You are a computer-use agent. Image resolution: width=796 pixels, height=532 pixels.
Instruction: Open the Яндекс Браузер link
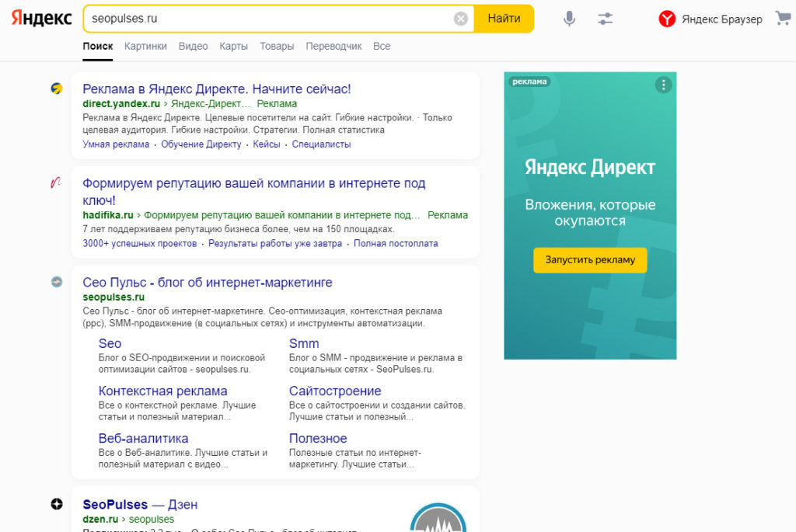point(721,19)
